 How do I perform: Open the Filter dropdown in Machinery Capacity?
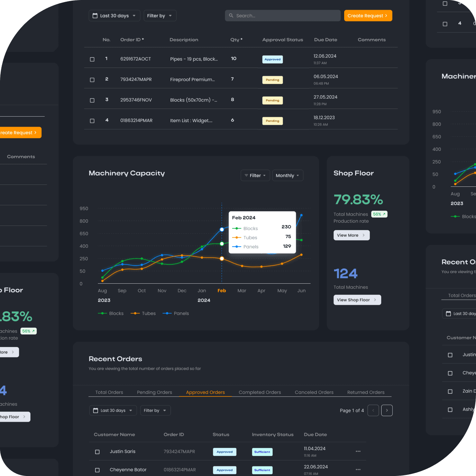click(255, 175)
